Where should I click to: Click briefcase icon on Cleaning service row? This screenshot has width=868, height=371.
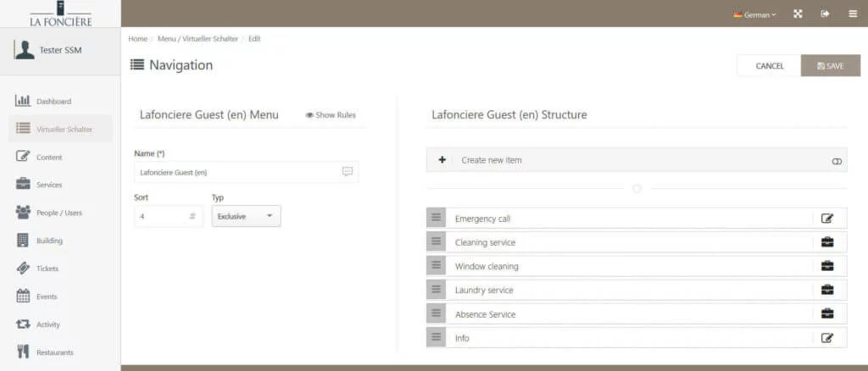tap(827, 242)
